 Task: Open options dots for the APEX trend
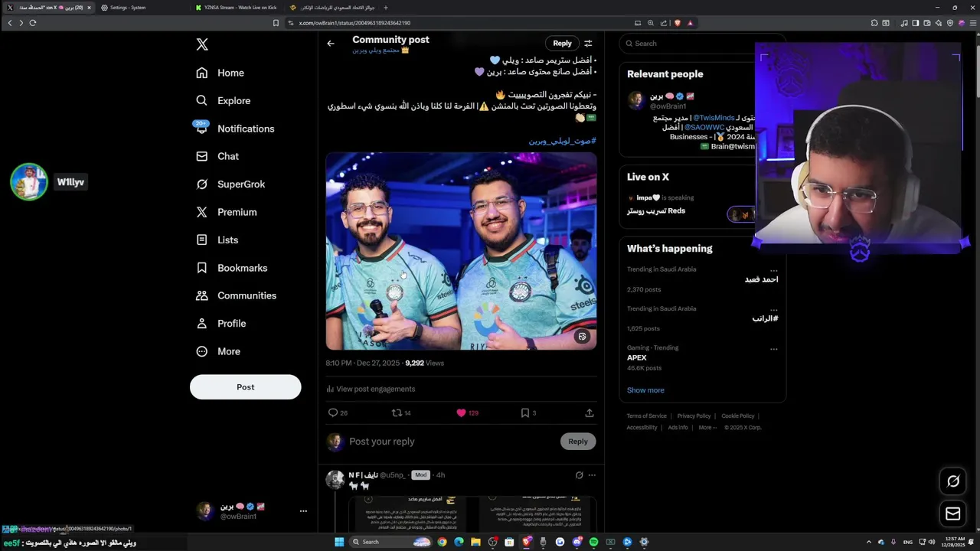(x=773, y=348)
